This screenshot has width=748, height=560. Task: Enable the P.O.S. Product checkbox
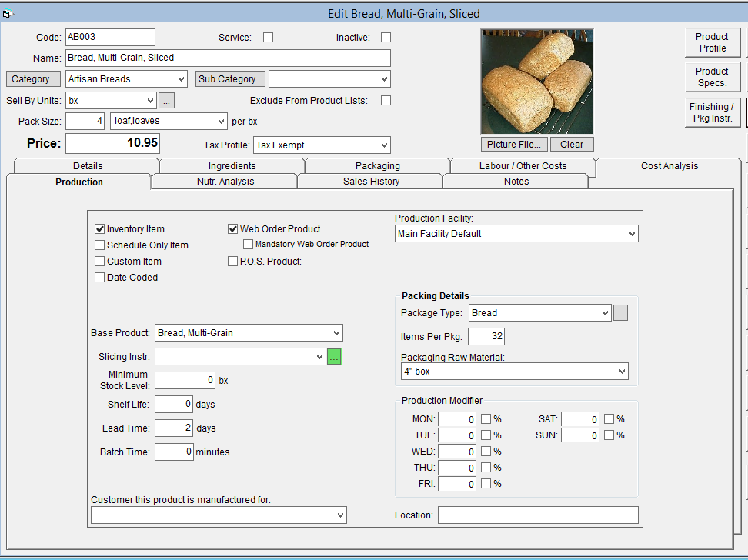[233, 262]
